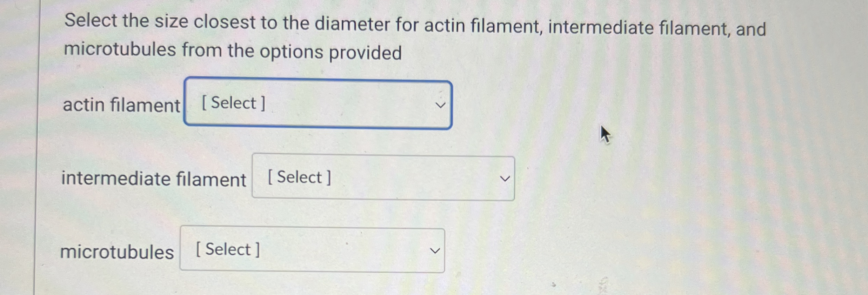Click the [Select] text in the actin filament box
This screenshot has height=295, width=868.
pos(232,102)
